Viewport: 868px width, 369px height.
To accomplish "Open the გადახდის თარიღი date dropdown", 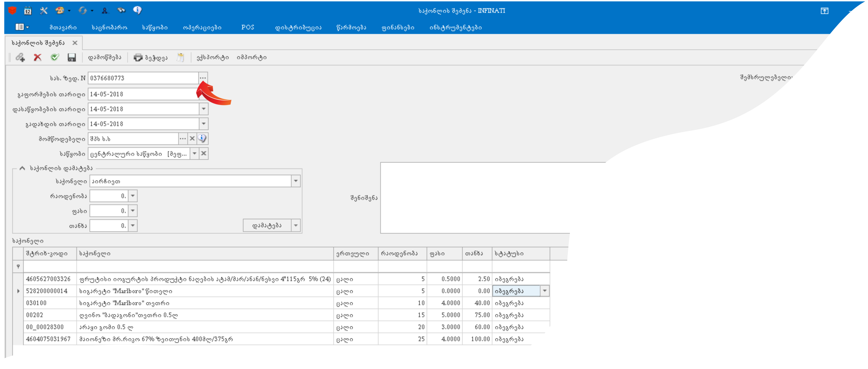I will 204,124.
